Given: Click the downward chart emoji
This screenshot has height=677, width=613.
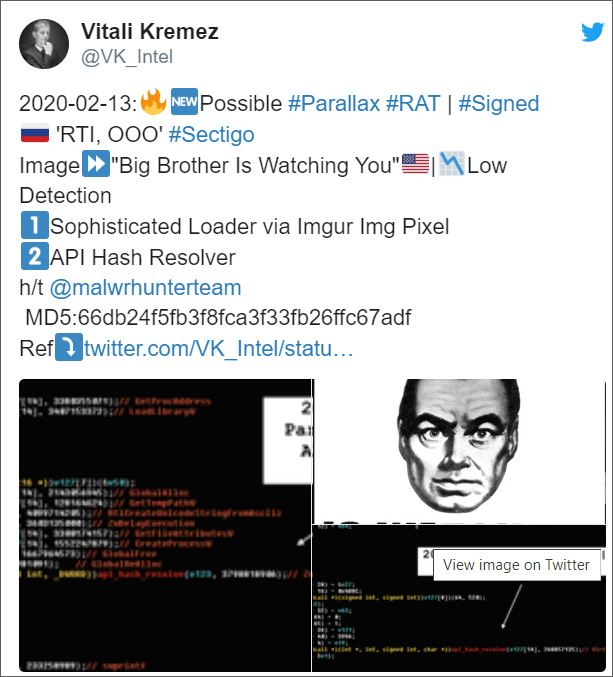Looking at the screenshot, I should tap(452, 164).
